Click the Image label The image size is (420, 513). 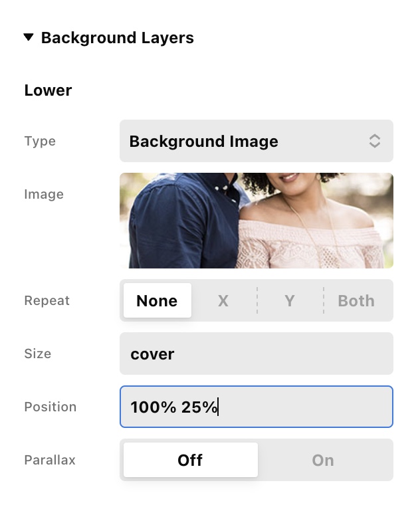coord(44,194)
